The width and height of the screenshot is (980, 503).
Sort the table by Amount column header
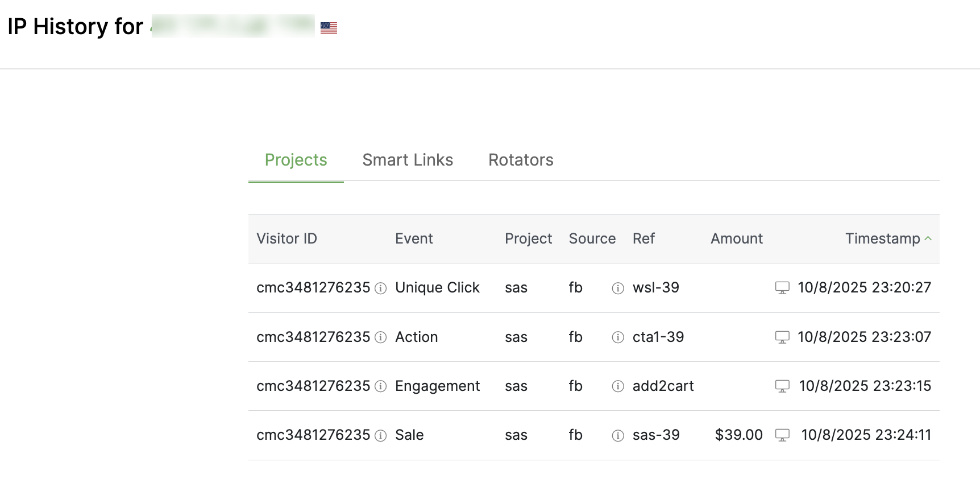pos(736,238)
